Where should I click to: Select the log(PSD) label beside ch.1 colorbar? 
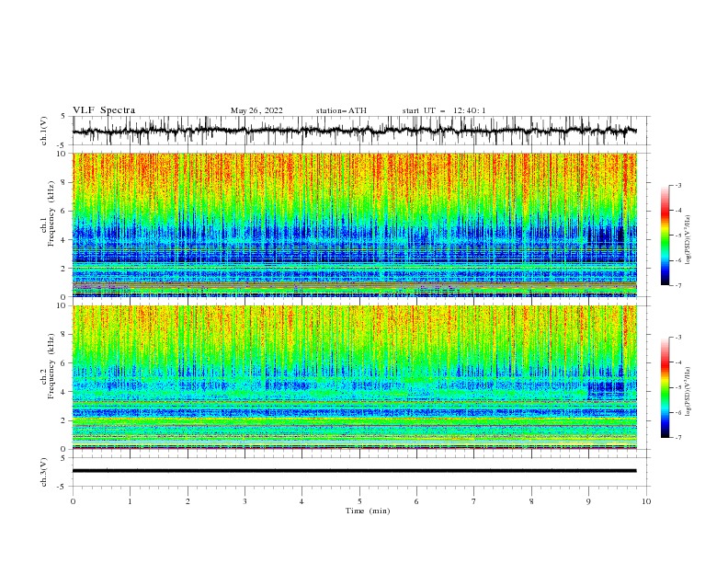(688, 240)
